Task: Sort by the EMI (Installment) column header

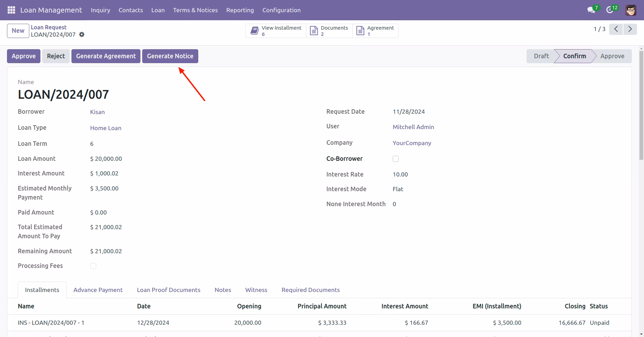Action: click(497, 306)
